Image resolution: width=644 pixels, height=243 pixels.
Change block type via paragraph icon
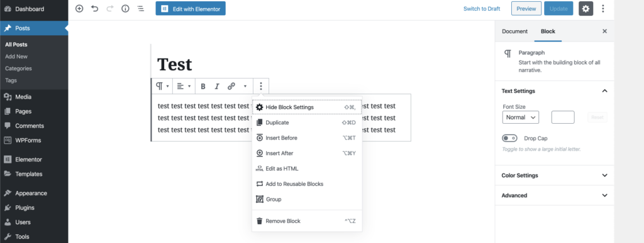point(162,86)
